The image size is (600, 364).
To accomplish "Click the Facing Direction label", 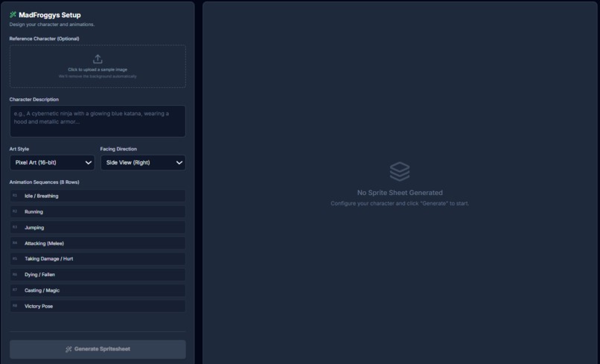I will tap(118, 149).
